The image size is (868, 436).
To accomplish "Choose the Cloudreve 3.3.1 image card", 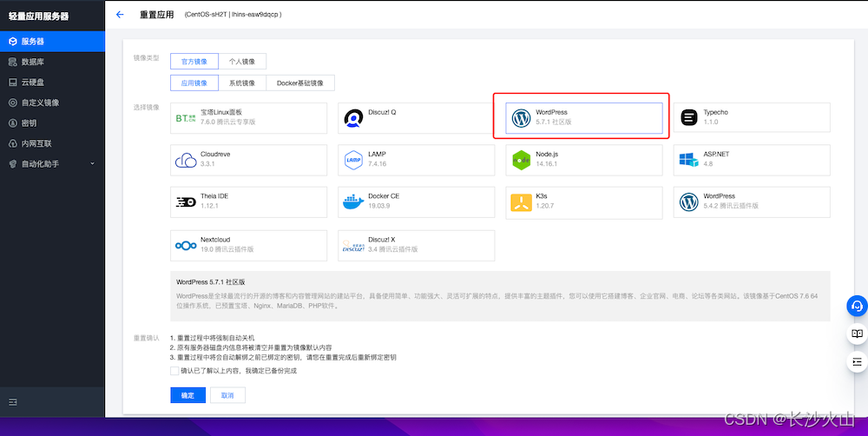I will pos(248,160).
